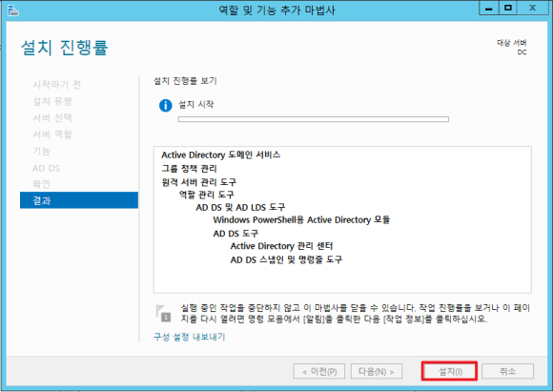Click the 다음(N) > next button
The image size is (553, 392).
(x=377, y=371)
